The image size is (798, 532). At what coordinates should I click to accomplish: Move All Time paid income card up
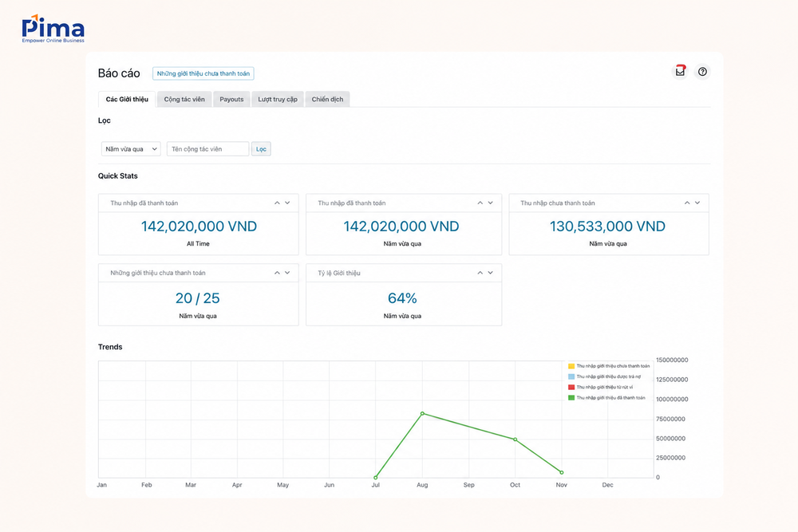(x=277, y=203)
